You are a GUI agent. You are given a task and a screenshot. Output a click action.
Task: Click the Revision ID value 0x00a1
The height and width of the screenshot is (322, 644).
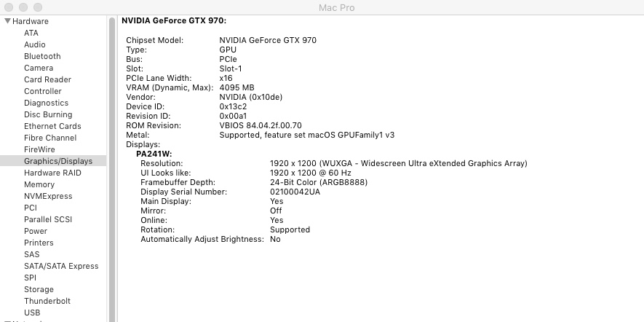point(233,116)
